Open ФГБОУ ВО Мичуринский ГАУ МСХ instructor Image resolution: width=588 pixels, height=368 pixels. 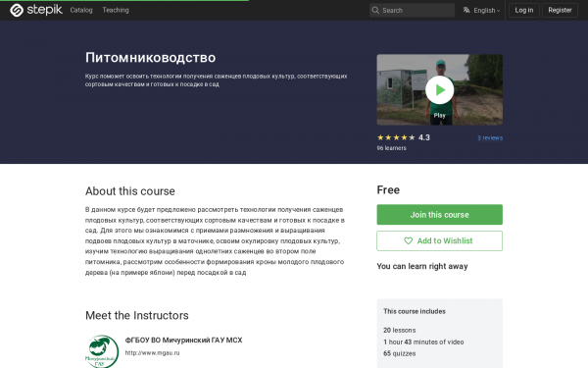tap(183, 340)
